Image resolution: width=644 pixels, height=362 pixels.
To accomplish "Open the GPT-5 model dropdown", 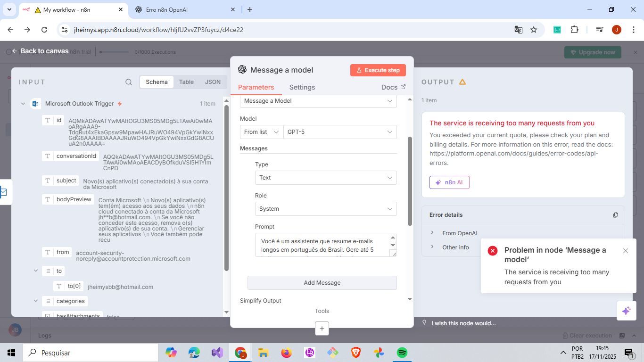I will tap(340, 132).
